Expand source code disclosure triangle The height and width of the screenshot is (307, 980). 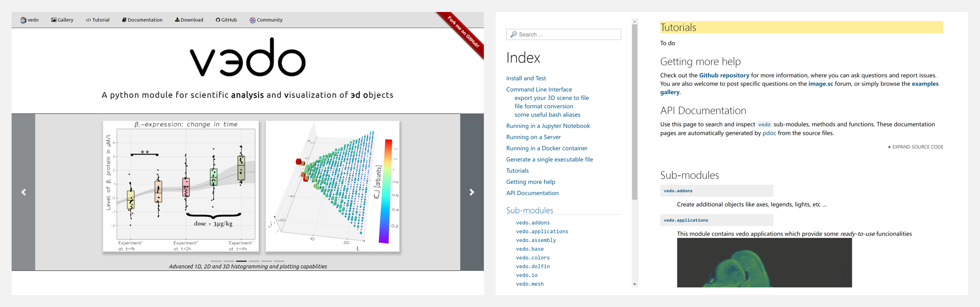click(890, 147)
